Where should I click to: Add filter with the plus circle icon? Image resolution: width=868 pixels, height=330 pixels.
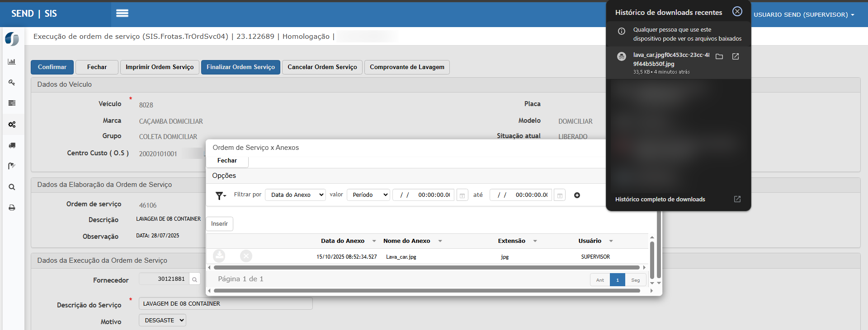pos(577,195)
